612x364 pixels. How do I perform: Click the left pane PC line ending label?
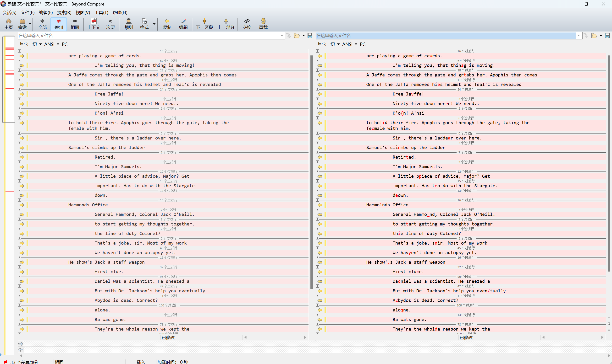pyautogui.click(x=65, y=44)
